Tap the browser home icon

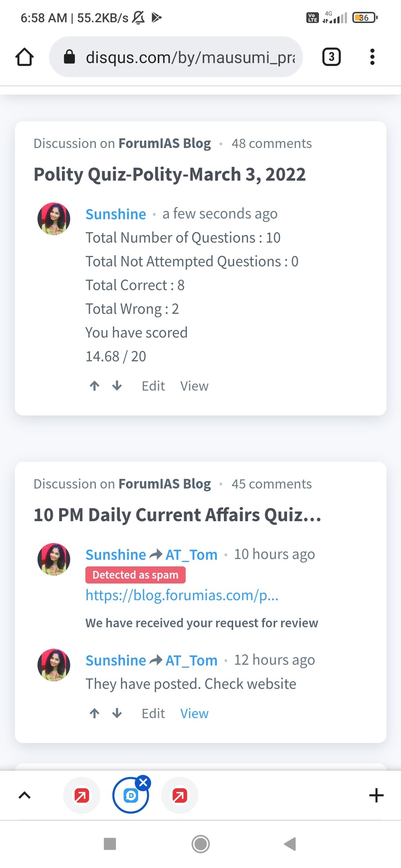[x=25, y=57]
